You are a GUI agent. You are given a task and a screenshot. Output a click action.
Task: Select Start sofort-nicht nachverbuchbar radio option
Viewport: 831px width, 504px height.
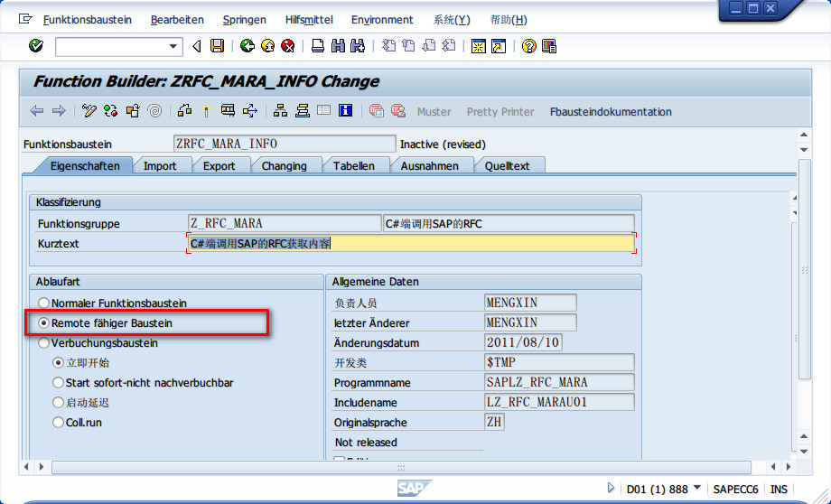pyautogui.click(x=59, y=383)
